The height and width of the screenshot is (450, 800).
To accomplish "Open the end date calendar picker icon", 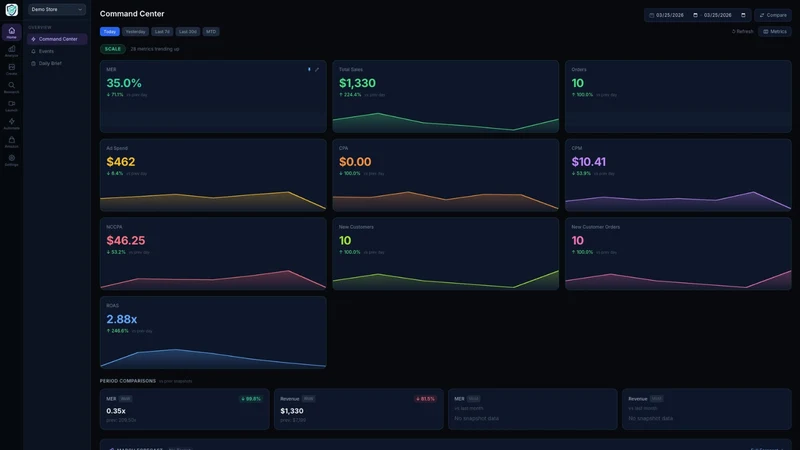I will point(743,15).
